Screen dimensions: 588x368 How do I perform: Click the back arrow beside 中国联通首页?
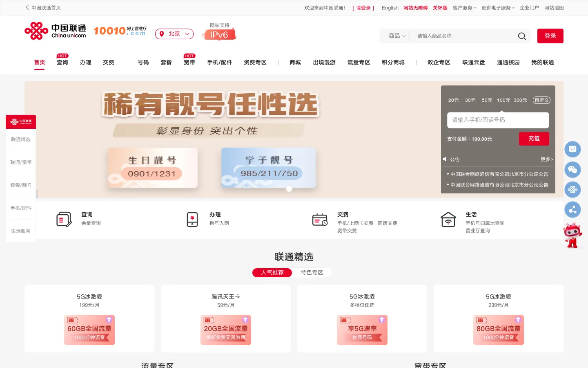27,7
